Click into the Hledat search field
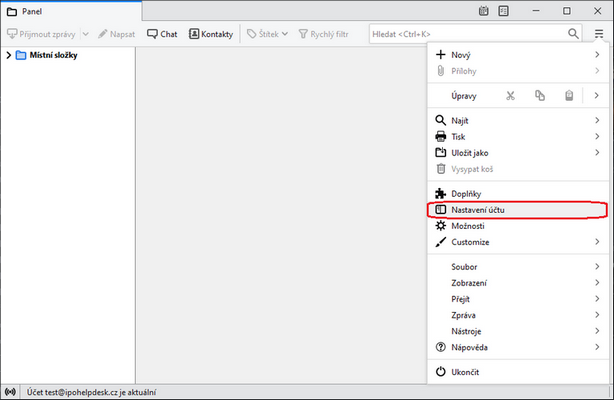 click(x=465, y=33)
